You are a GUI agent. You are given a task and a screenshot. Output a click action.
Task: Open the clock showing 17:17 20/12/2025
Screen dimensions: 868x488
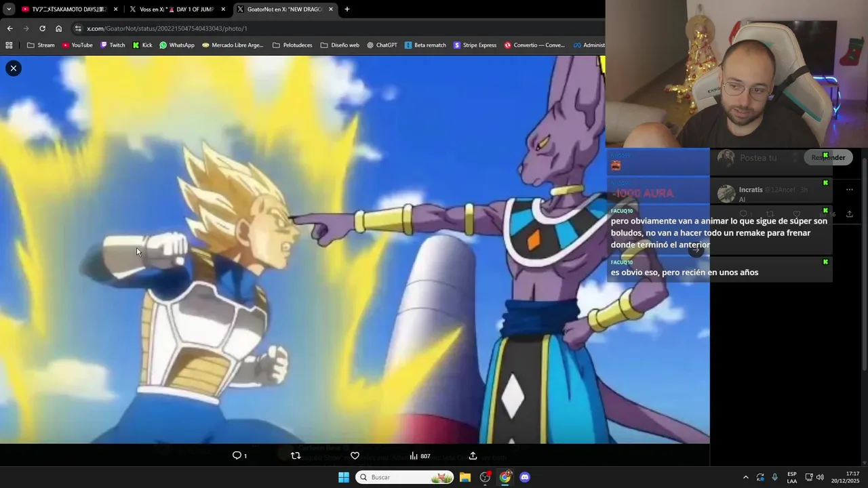tap(846, 477)
